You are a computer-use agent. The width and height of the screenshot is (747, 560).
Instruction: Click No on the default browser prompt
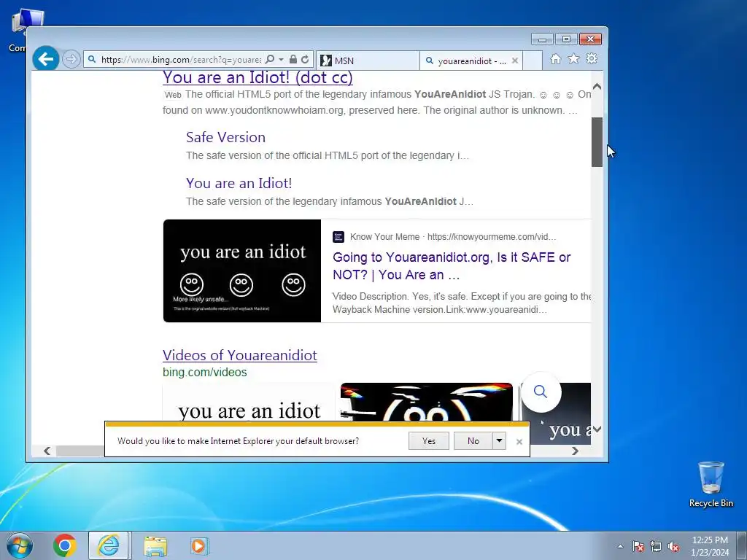tap(473, 441)
